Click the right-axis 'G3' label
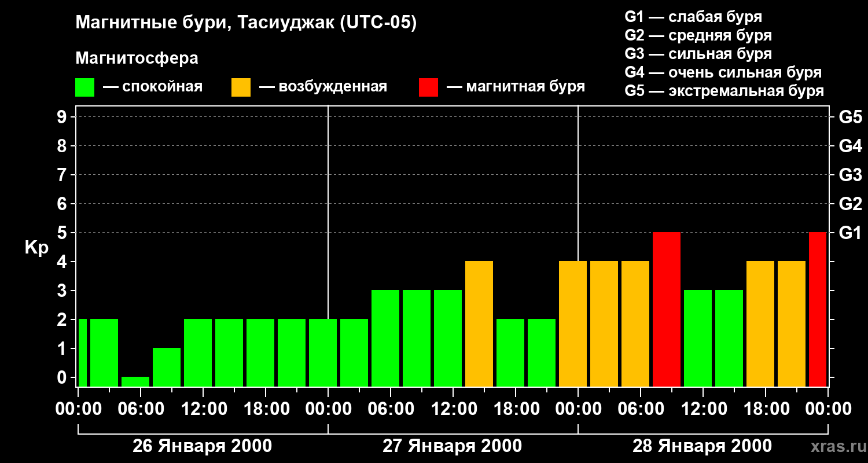Image resolution: width=868 pixels, height=463 pixels. click(x=850, y=175)
